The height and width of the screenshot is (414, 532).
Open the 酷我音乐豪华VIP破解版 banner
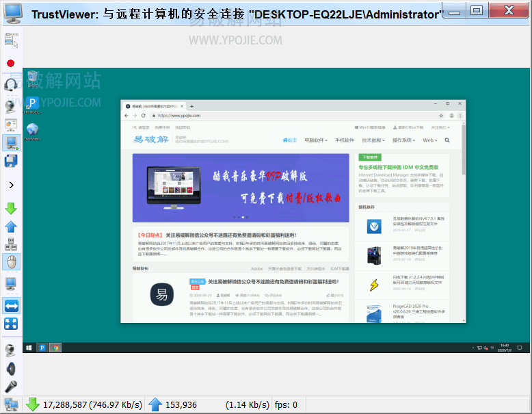pyautogui.click(x=241, y=187)
